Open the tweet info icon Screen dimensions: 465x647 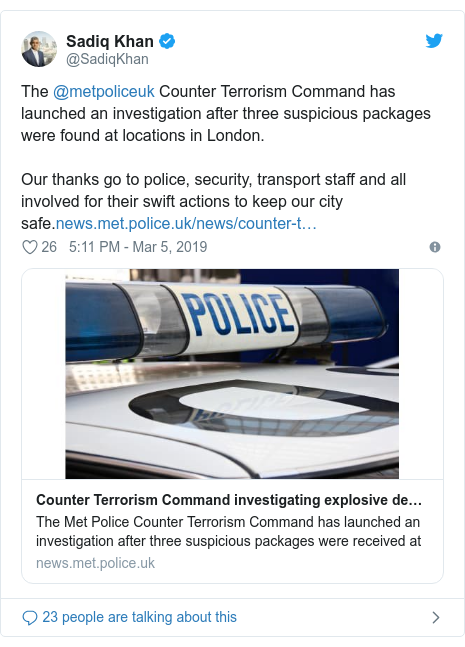[435, 247]
